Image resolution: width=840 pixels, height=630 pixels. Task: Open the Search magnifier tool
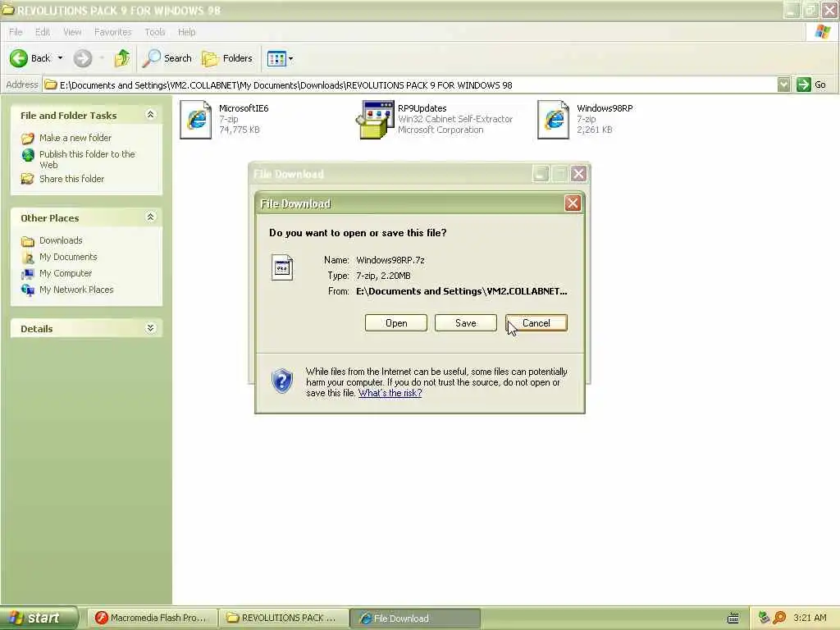pyautogui.click(x=167, y=58)
